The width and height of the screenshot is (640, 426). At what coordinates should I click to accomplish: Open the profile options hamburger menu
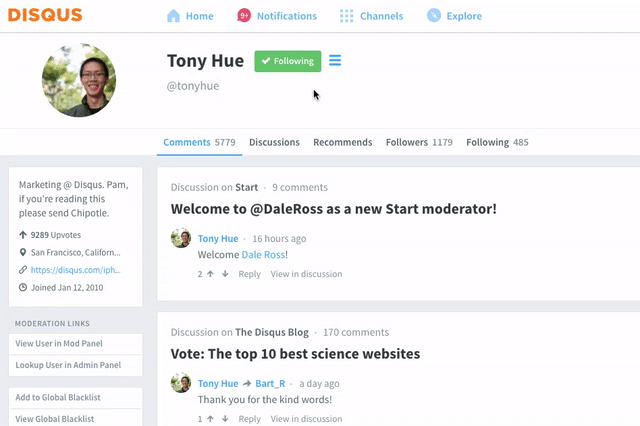[335, 60]
